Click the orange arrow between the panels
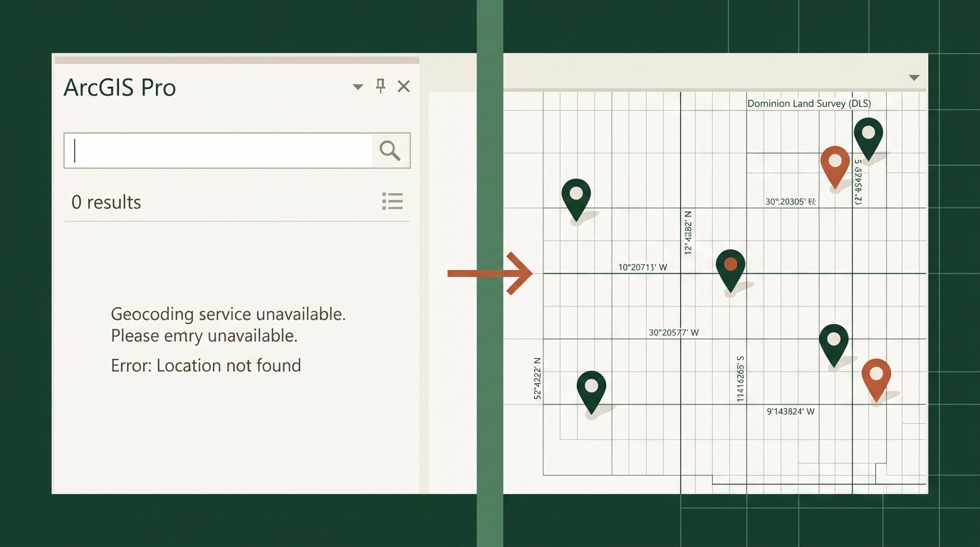Viewport: 980px width, 547px height. [490, 273]
